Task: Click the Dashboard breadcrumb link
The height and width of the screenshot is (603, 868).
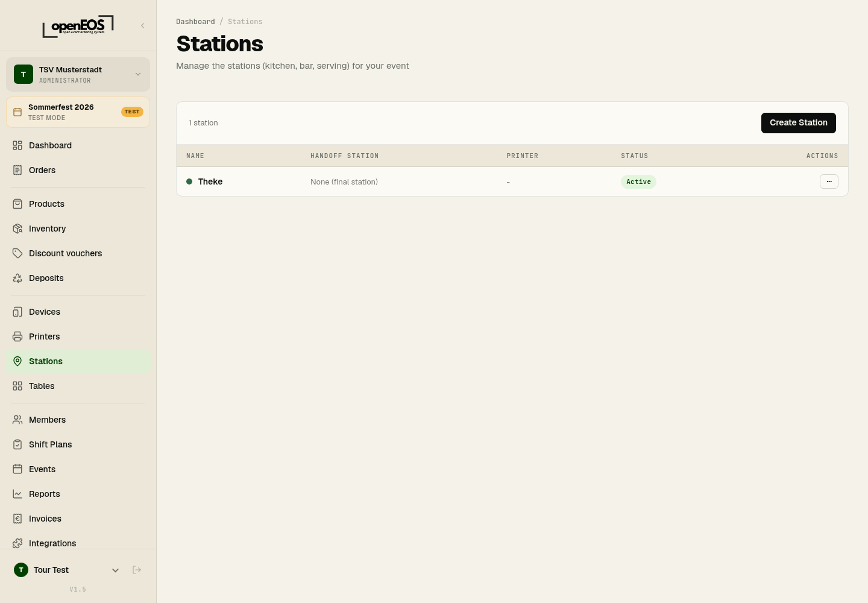Action: pyautogui.click(x=195, y=22)
